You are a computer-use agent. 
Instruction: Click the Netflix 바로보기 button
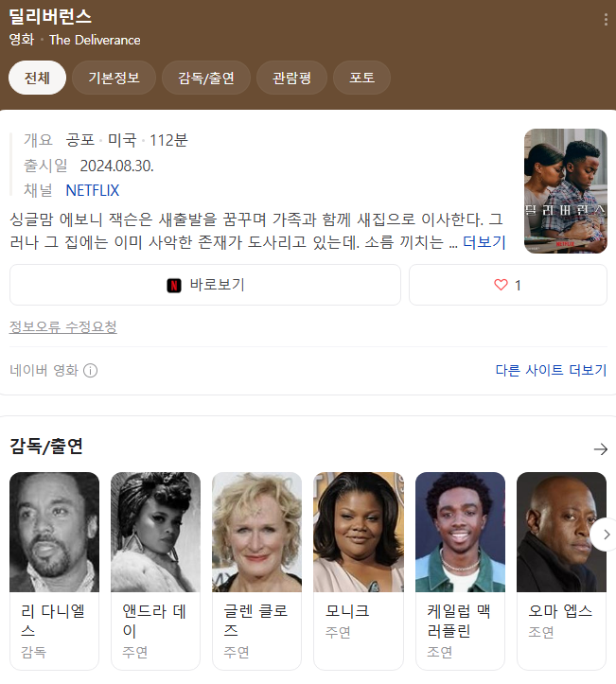(205, 285)
